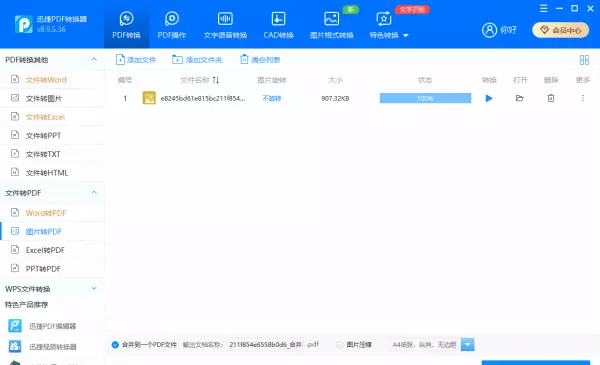Select 图片转PDF in sidebar

point(52,231)
